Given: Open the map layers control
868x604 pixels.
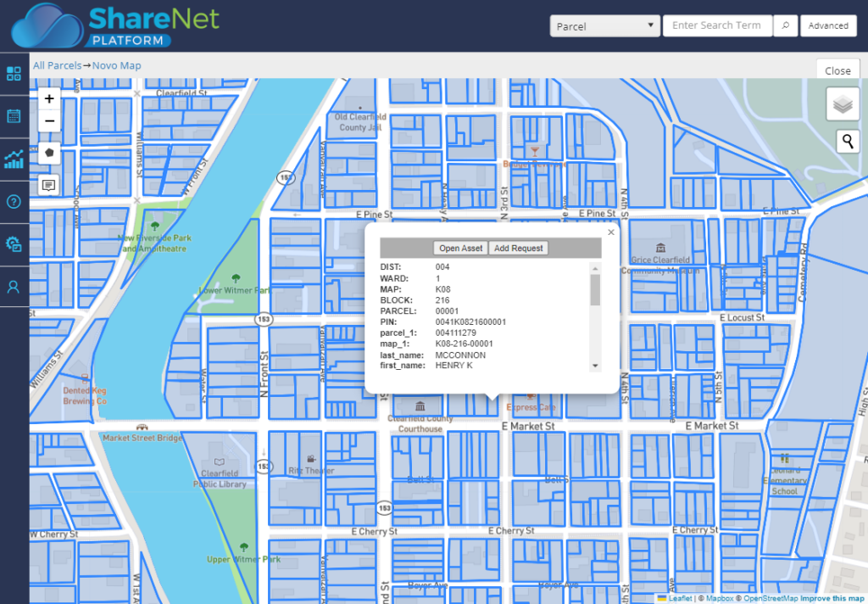Looking at the screenshot, I should coord(843,103).
